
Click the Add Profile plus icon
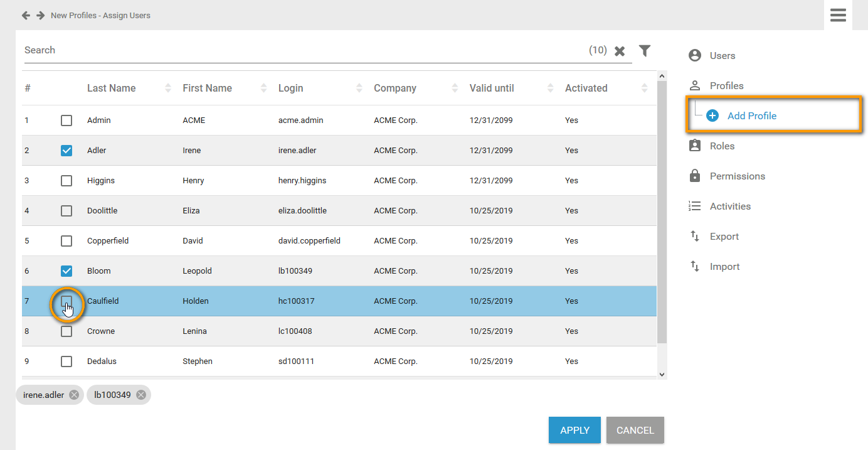(712, 115)
